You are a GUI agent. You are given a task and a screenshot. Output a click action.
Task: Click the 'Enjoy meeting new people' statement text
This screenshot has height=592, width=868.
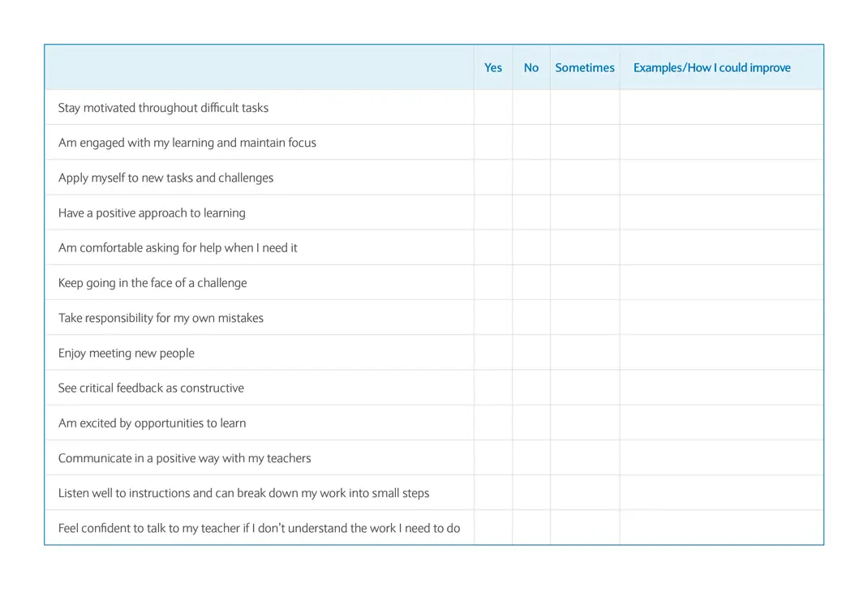point(127,353)
